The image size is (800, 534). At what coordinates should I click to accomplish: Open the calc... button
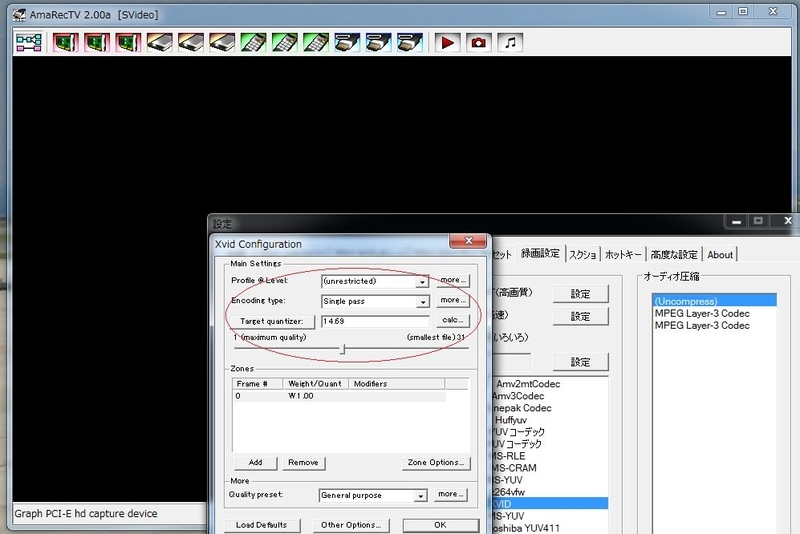(x=453, y=320)
